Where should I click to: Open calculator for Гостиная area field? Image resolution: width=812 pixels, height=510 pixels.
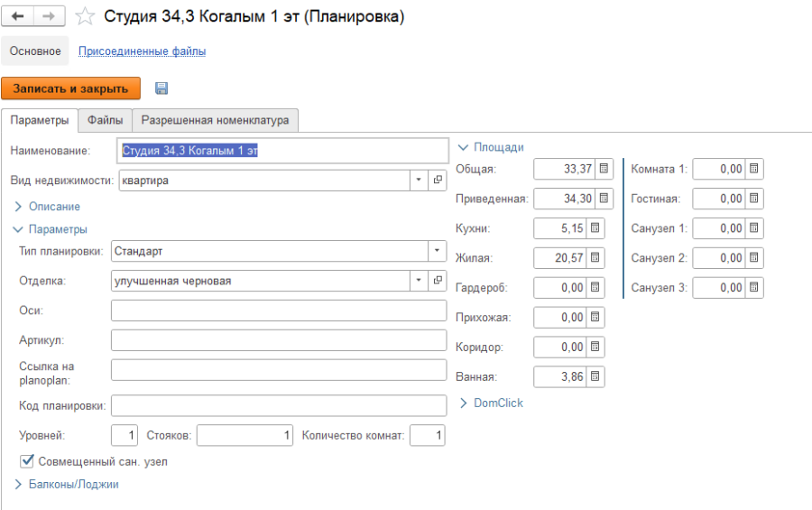pos(754,199)
